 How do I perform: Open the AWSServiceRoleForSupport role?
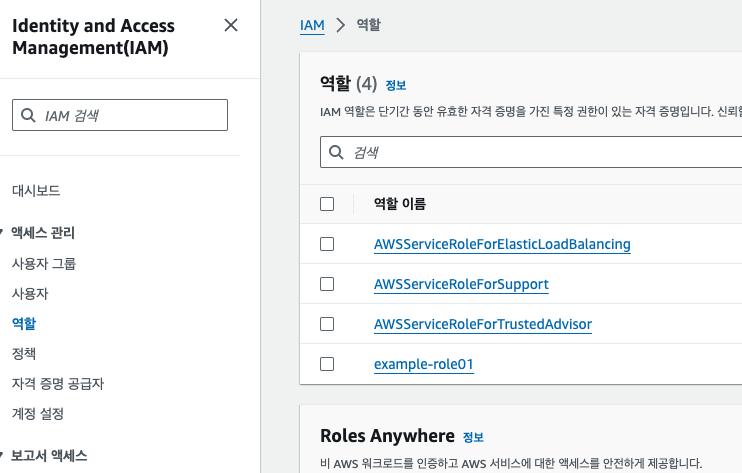[x=461, y=284]
